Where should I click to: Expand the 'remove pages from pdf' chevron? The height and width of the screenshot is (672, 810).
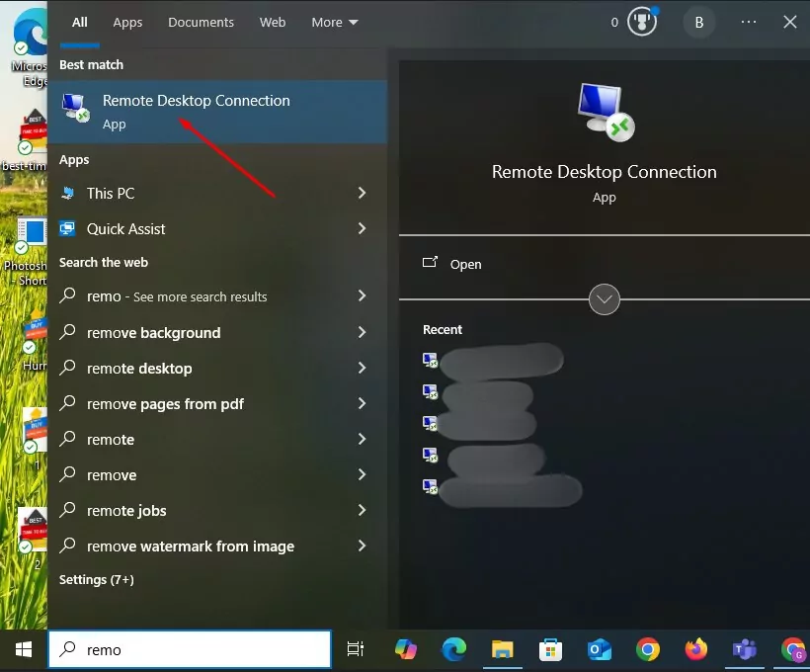363,403
